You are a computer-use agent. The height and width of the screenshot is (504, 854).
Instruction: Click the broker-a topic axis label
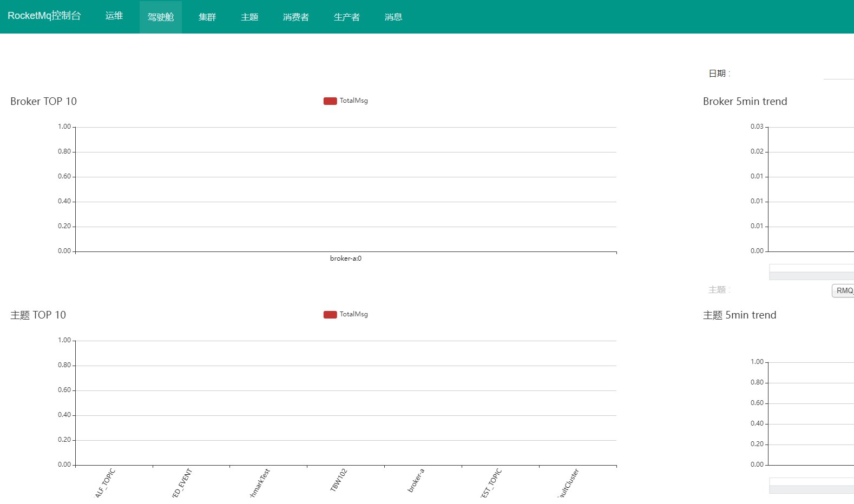pos(416,480)
